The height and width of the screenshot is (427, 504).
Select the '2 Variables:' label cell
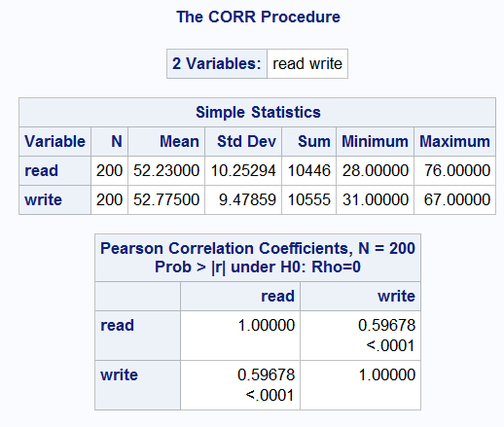point(217,63)
